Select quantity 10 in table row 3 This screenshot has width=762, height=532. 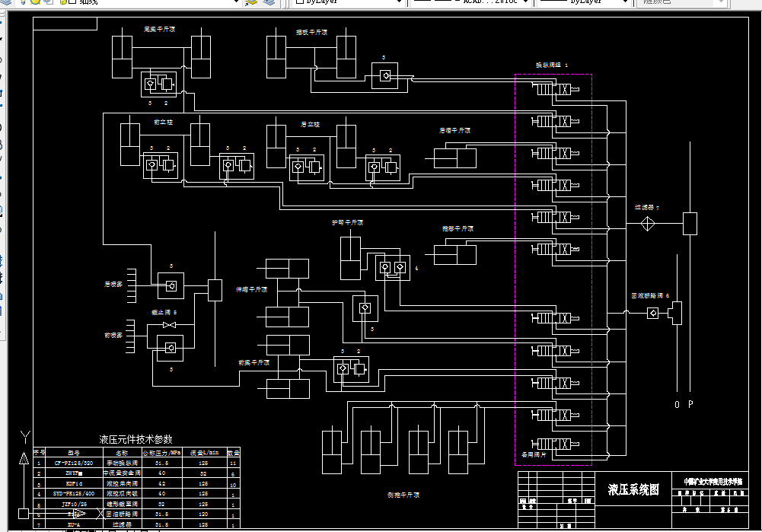[x=233, y=485]
